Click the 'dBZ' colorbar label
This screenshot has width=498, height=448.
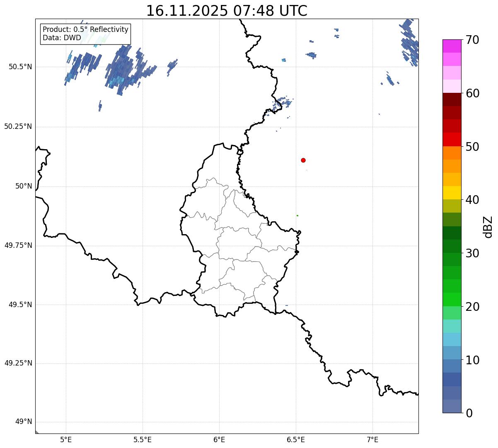488,226
